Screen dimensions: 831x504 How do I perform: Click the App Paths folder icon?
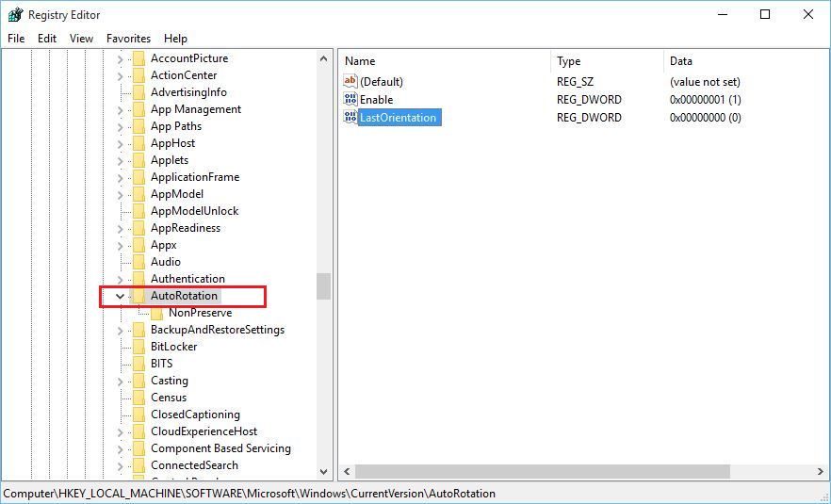(138, 126)
